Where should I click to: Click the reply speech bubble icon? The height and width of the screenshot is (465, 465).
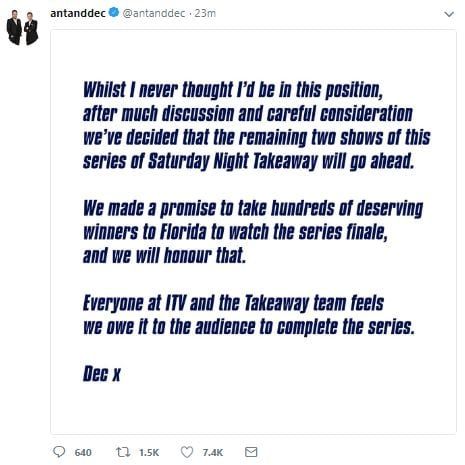(x=59, y=452)
